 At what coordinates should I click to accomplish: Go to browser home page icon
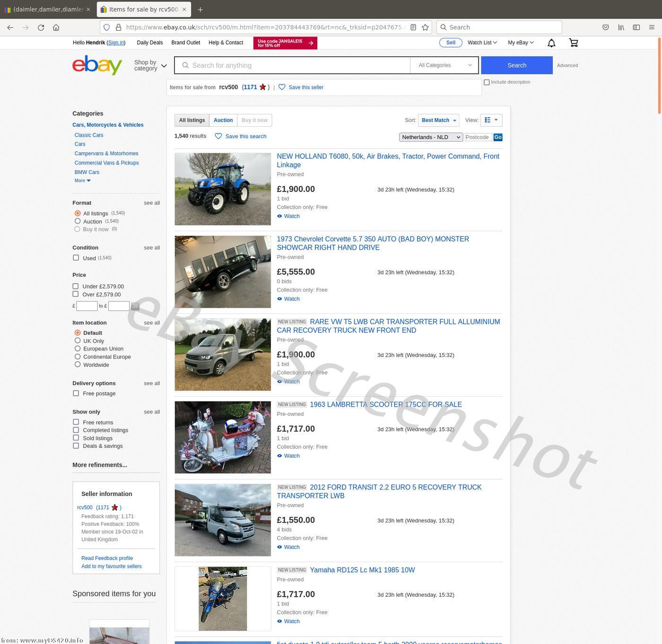click(x=56, y=27)
